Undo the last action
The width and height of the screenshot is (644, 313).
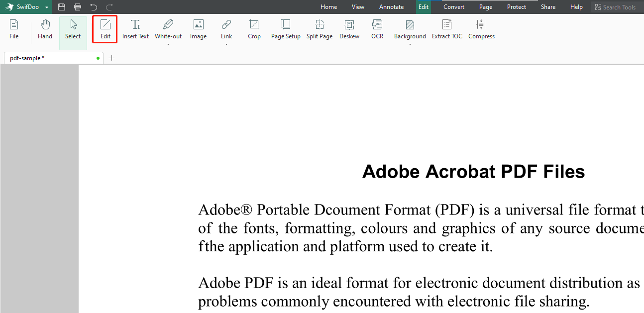pyautogui.click(x=94, y=7)
